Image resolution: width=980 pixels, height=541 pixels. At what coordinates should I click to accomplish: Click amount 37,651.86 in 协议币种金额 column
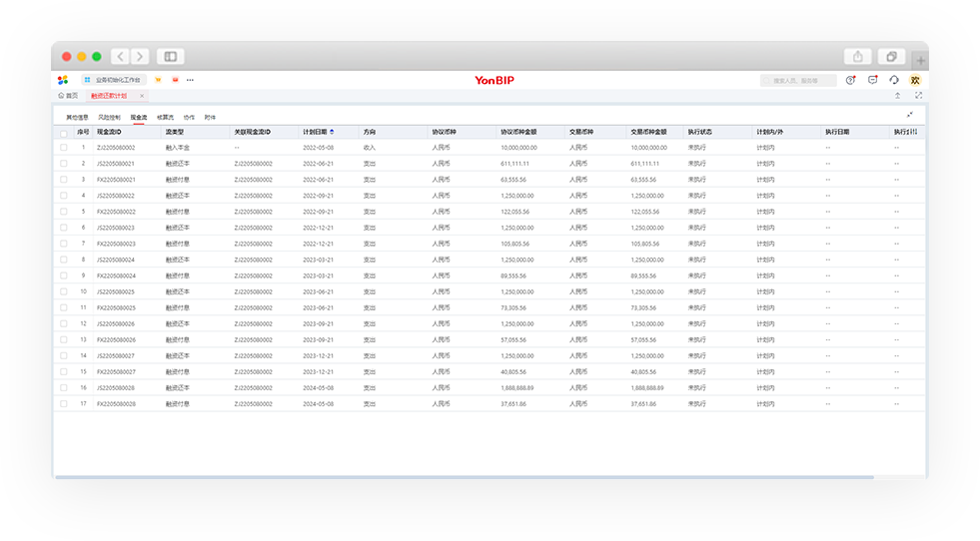pyautogui.click(x=513, y=404)
